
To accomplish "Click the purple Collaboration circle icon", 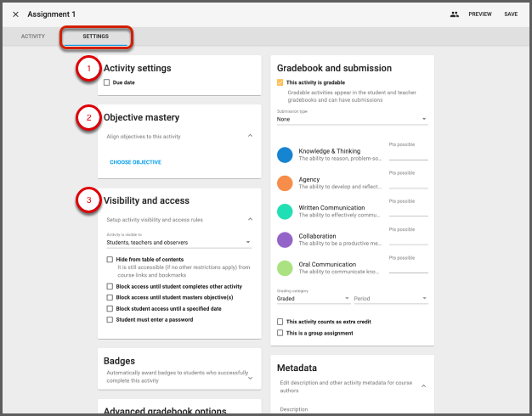I will [x=286, y=240].
